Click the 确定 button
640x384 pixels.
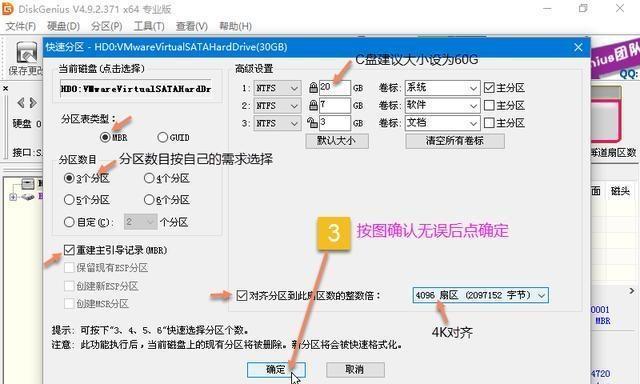pyautogui.click(x=276, y=370)
